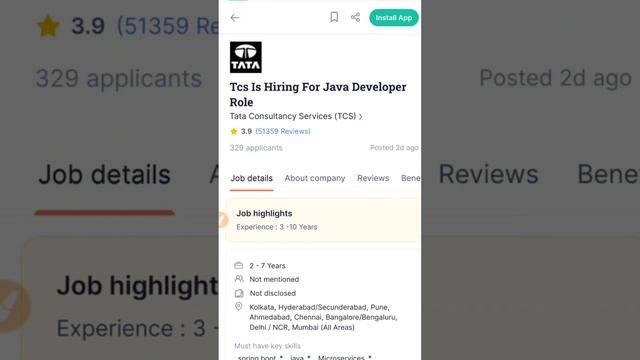Viewport: 640px width, 360px height.
Task: Click the job title Tcs Is Hiring heading
Action: (318, 94)
